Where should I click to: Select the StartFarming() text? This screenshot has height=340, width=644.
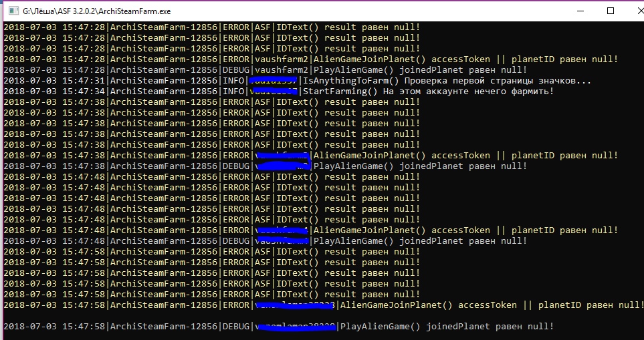coord(340,92)
